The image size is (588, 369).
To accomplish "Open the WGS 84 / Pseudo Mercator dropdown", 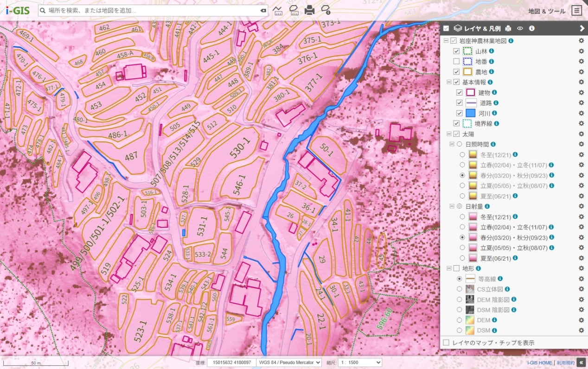I will (289, 363).
